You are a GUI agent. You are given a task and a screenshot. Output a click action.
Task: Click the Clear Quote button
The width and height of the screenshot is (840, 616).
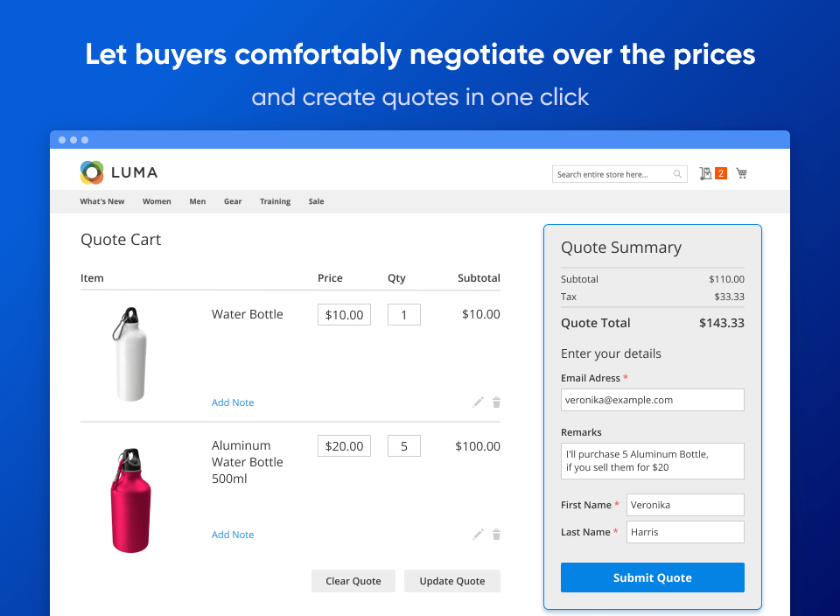coord(353,581)
